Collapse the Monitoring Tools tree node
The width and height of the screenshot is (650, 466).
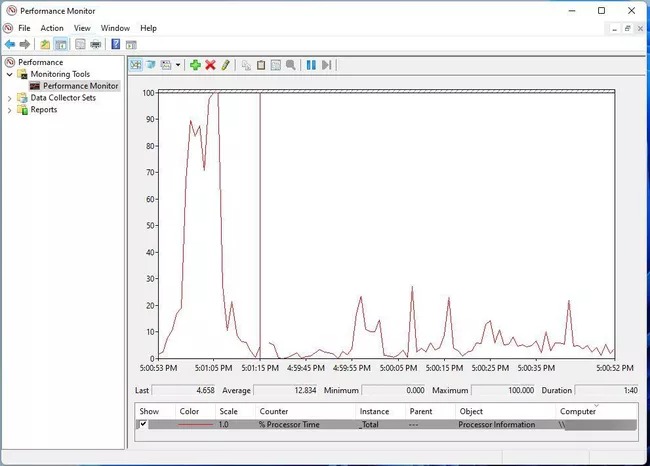click(10, 74)
